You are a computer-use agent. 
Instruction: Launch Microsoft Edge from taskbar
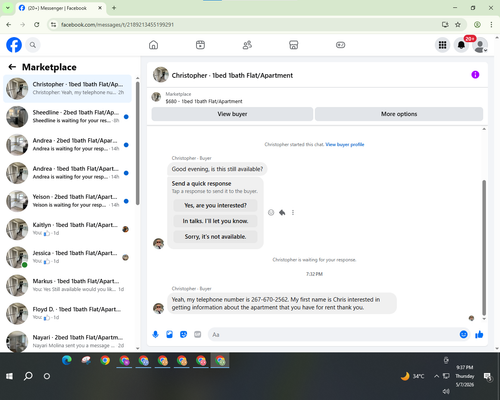click(67, 361)
